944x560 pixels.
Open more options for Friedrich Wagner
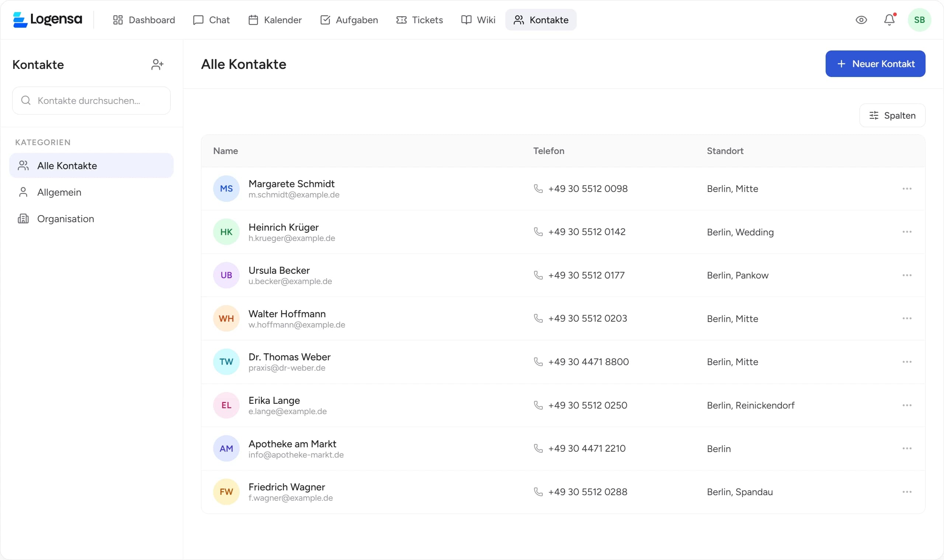(x=907, y=492)
